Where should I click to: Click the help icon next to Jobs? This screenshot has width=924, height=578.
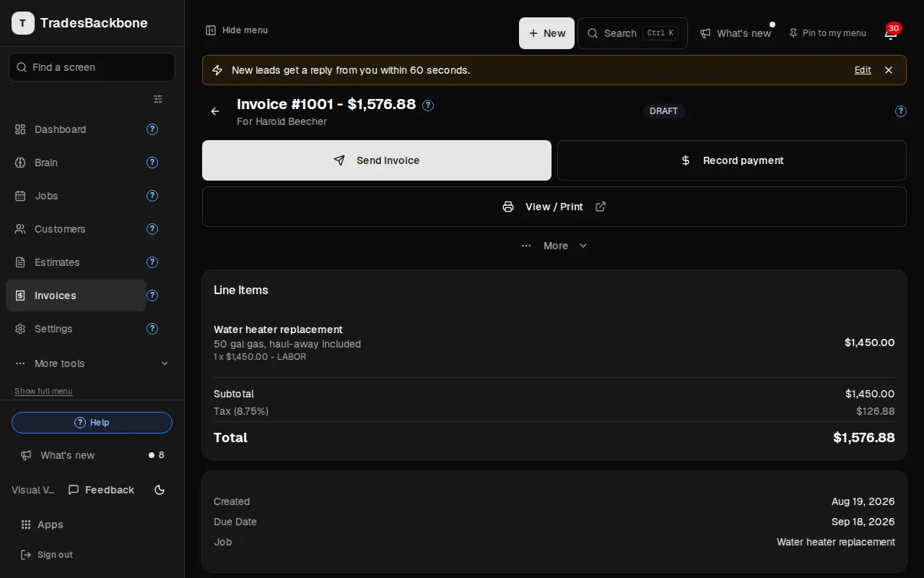152,196
